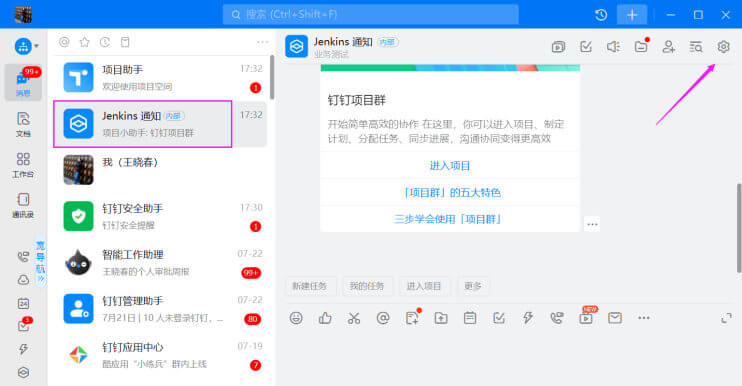The image size is (742, 386).
Task: Click the clock filter icon above conversation list
Action: click(105, 42)
